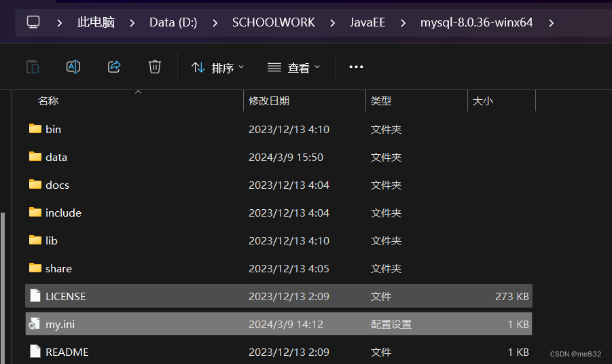Open the three-dots more options menu
Viewport: 612px width, 364px height.
(356, 67)
